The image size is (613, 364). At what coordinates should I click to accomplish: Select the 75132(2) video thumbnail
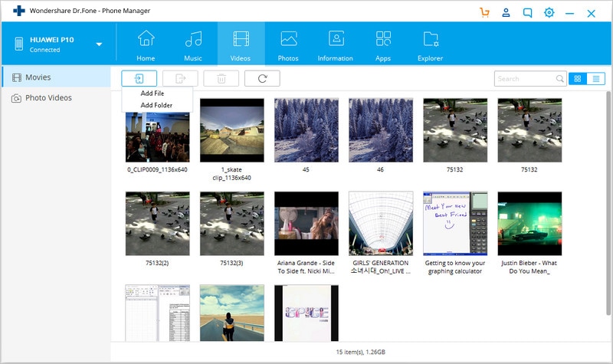click(x=158, y=224)
